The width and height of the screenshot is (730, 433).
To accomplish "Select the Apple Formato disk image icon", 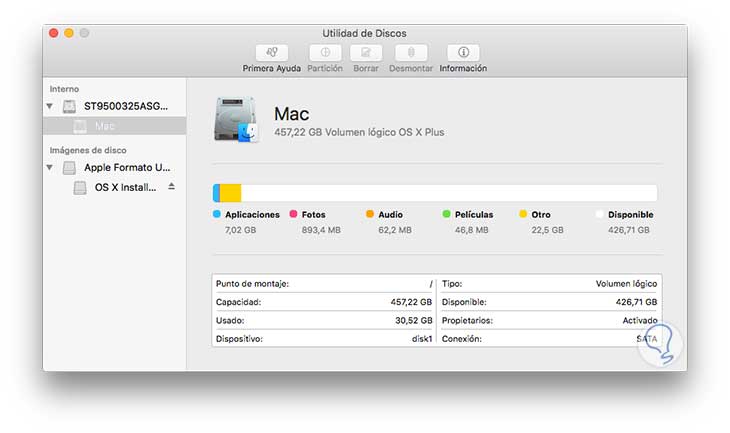I will coord(69,168).
